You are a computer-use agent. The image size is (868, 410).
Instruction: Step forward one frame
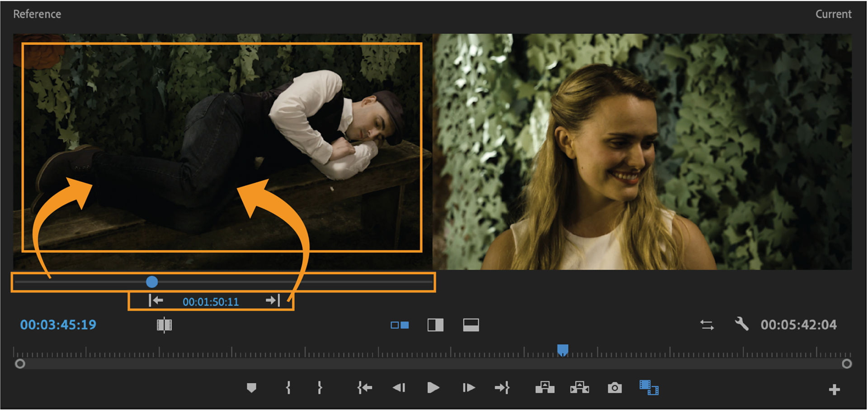(468, 388)
